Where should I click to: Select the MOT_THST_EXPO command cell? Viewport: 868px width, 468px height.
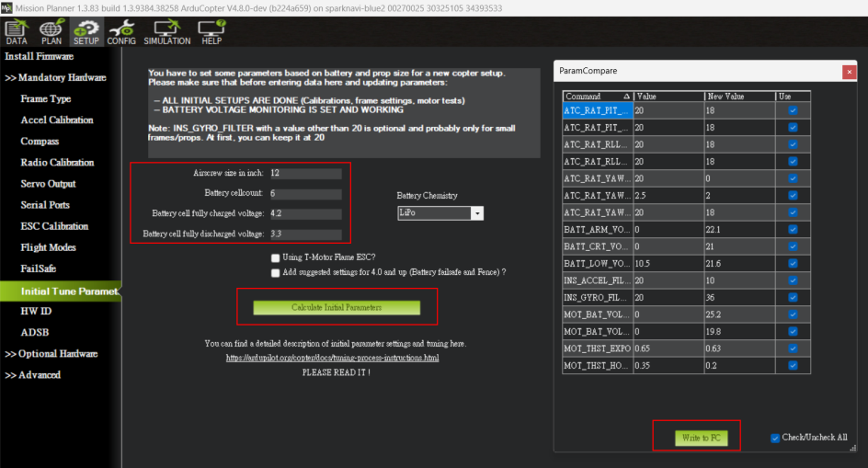pyautogui.click(x=598, y=348)
